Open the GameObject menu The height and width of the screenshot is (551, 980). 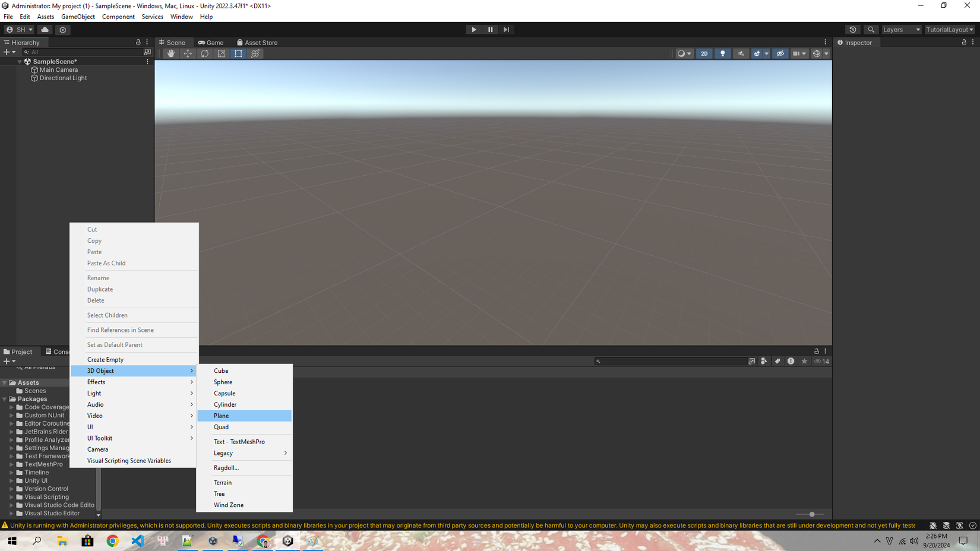[x=78, y=17]
